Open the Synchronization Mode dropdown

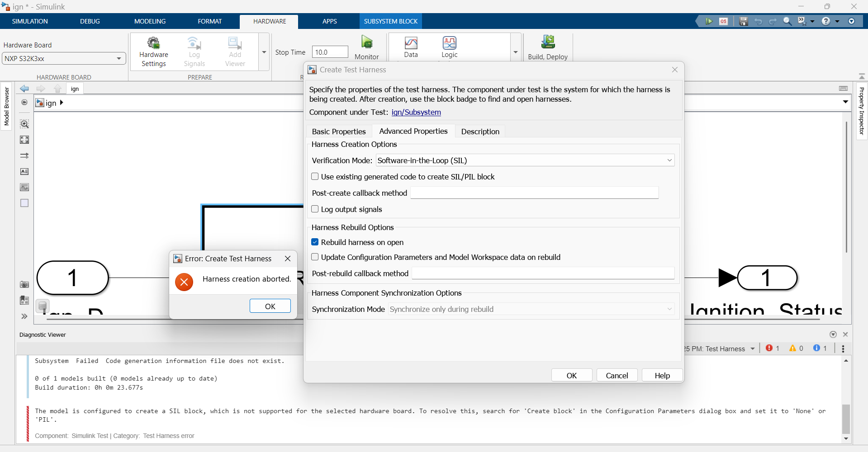[x=669, y=309]
